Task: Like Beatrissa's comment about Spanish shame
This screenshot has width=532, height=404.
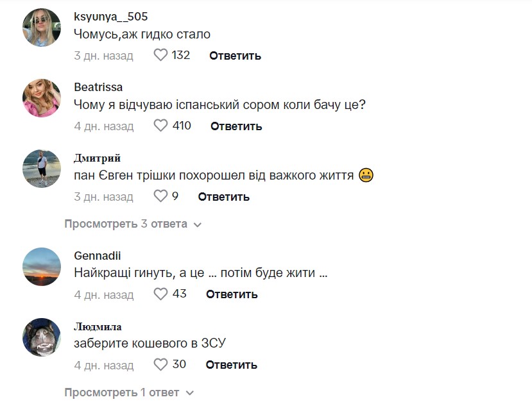Action: tap(160, 126)
